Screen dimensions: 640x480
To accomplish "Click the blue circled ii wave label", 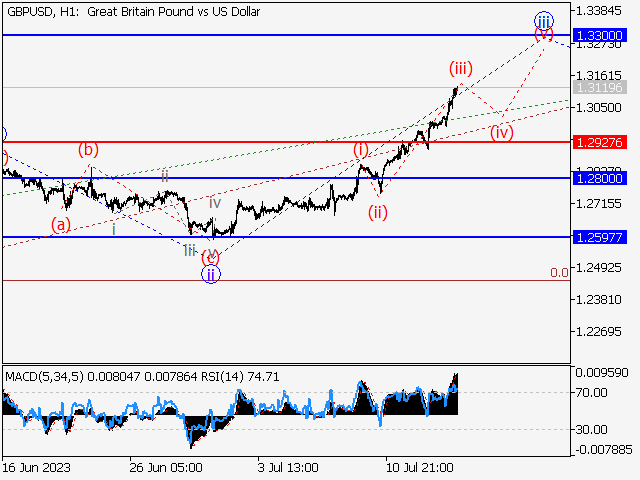I will 211,275.
